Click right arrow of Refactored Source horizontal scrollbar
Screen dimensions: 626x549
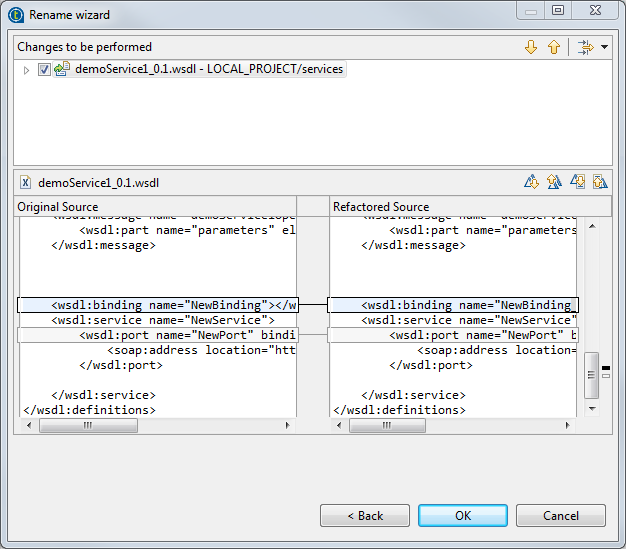tap(567, 426)
